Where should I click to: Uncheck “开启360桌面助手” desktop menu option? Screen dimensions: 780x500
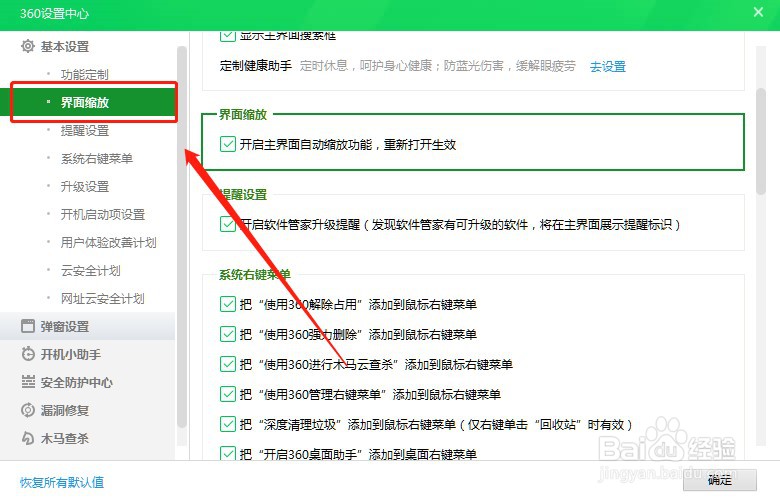(x=227, y=453)
